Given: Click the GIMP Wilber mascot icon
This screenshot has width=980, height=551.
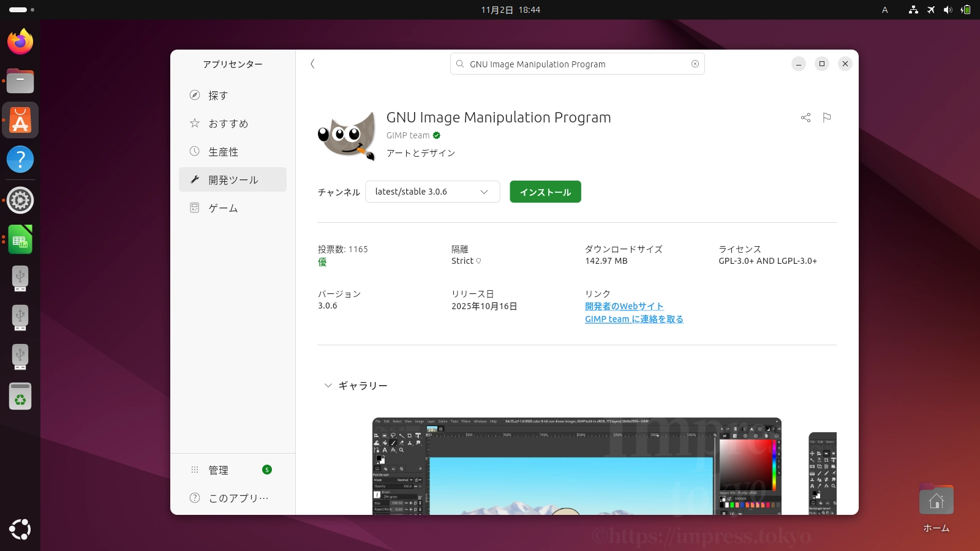Looking at the screenshot, I should click(347, 135).
